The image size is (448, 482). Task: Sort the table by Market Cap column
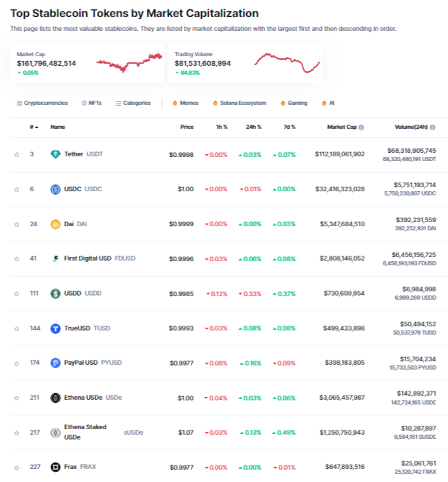point(345,127)
